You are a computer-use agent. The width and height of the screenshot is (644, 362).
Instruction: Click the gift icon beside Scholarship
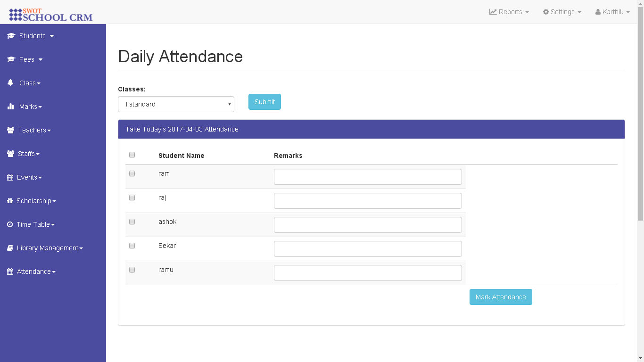[10, 201]
